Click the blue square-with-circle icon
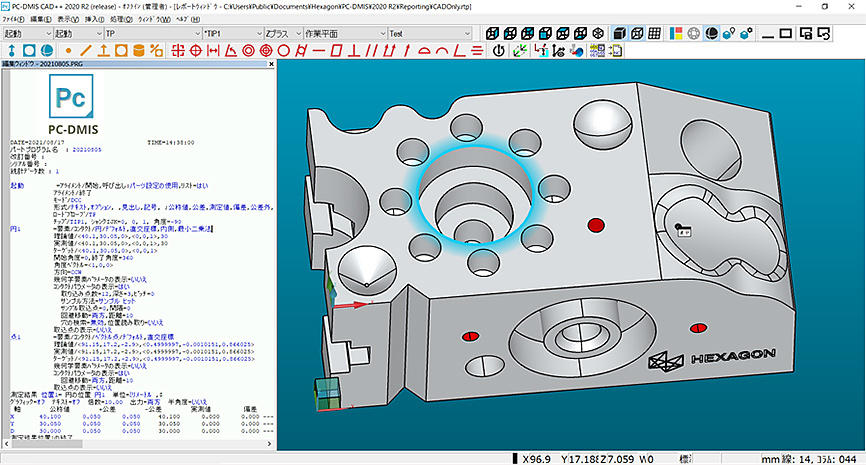 click(x=29, y=51)
